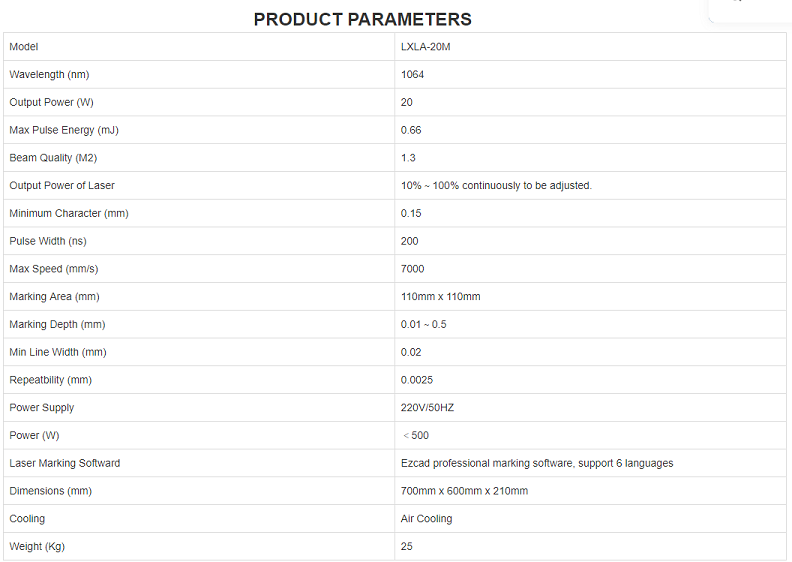Click the Beam Quality (M2) label
This screenshot has height=562, width=792.
coord(53,158)
